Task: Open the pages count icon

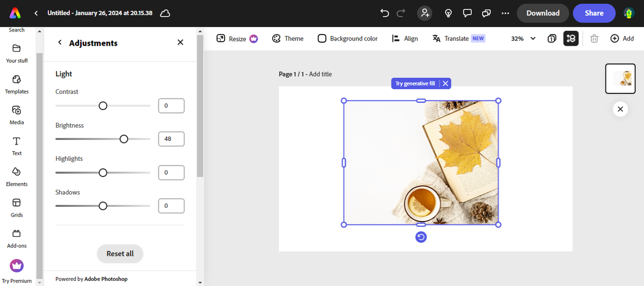Action: (x=552, y=39)
